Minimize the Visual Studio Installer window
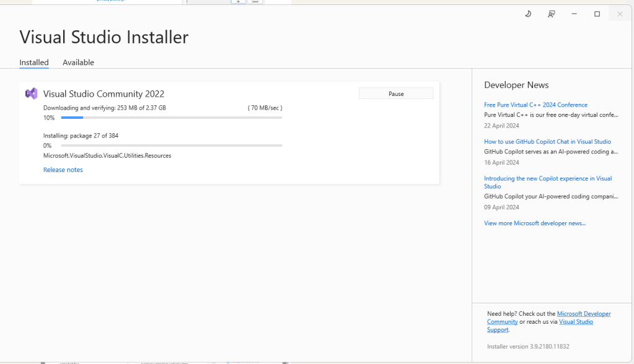 point(574,14)
